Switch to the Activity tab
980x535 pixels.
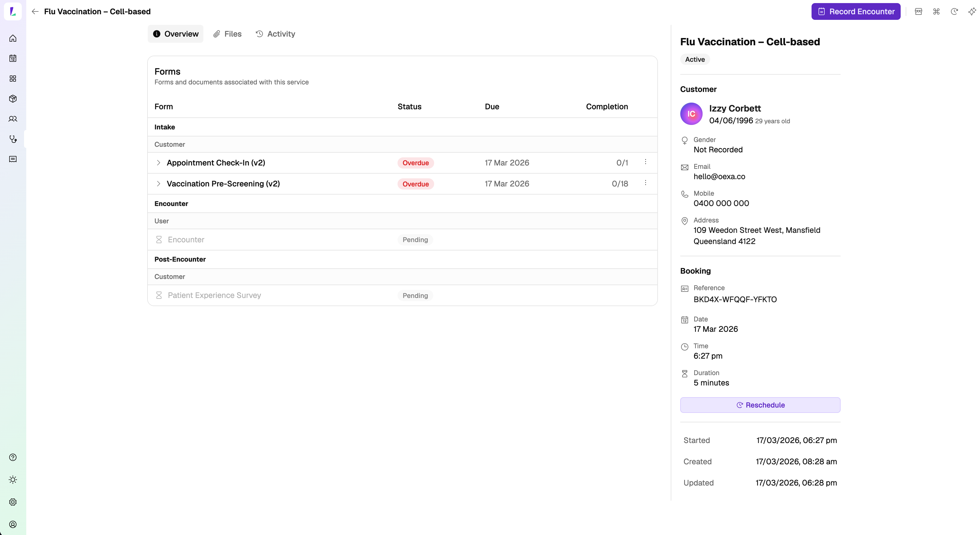click(x=275, y=34)
